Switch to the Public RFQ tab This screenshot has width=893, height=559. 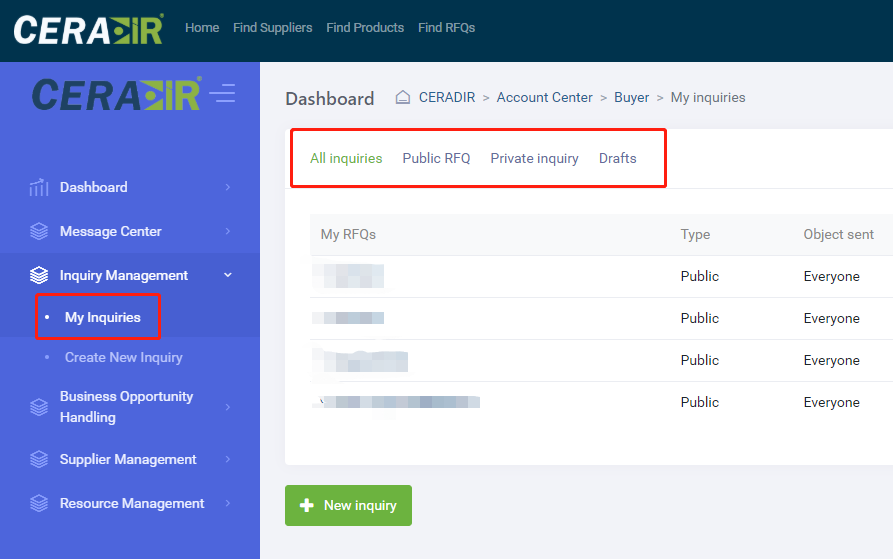coord(436,158)
